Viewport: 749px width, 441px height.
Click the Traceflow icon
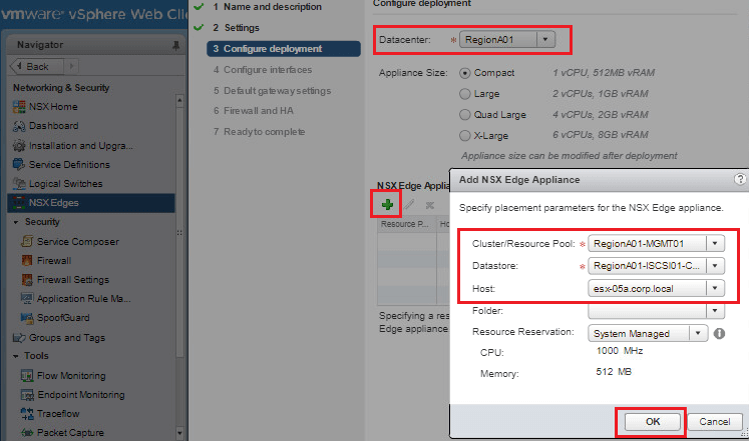(27, 414)
